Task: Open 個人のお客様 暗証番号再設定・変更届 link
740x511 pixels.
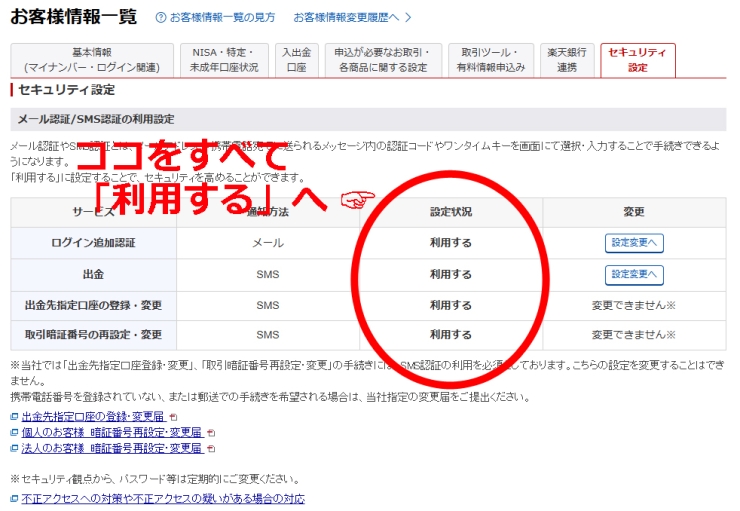Action: (112, 432)
